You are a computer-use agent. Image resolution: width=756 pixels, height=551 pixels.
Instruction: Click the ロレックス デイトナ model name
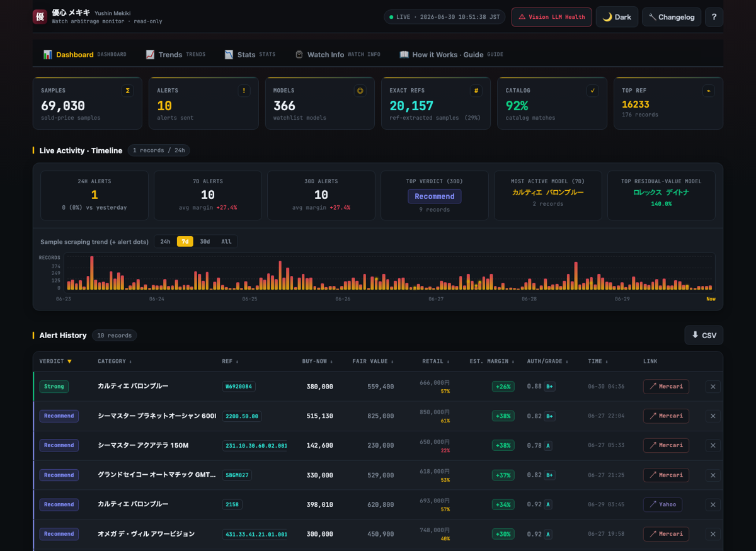[661, 193]
